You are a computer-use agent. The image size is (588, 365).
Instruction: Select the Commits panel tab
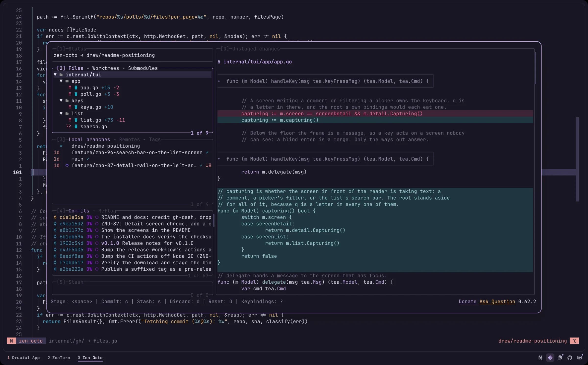click(79, 211)
